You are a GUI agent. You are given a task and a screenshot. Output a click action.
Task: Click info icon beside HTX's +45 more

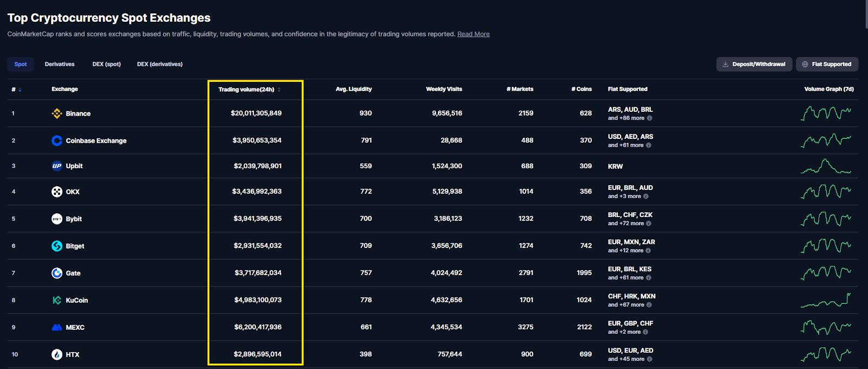(x=649, y=359)
